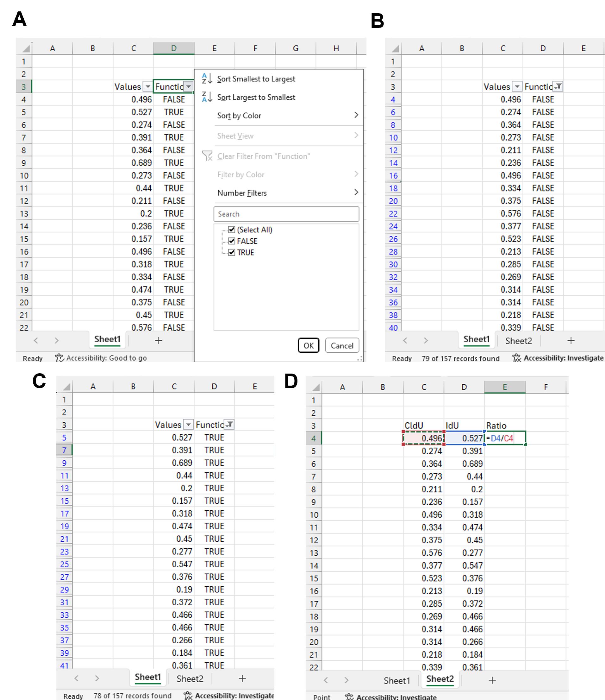The height and width of the screenshot is (700, 605).
Task: Click the select-all corner triangle in panel C
Action: [x=66, y=387]
